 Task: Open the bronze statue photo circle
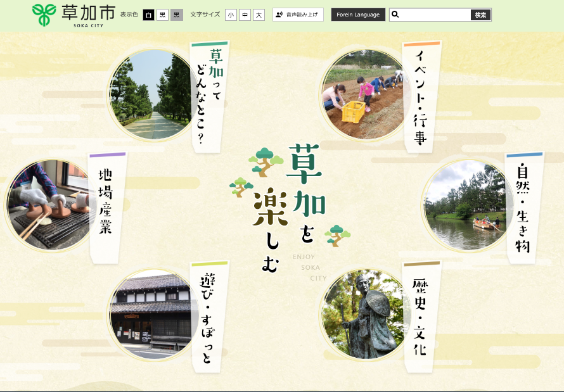365,315
